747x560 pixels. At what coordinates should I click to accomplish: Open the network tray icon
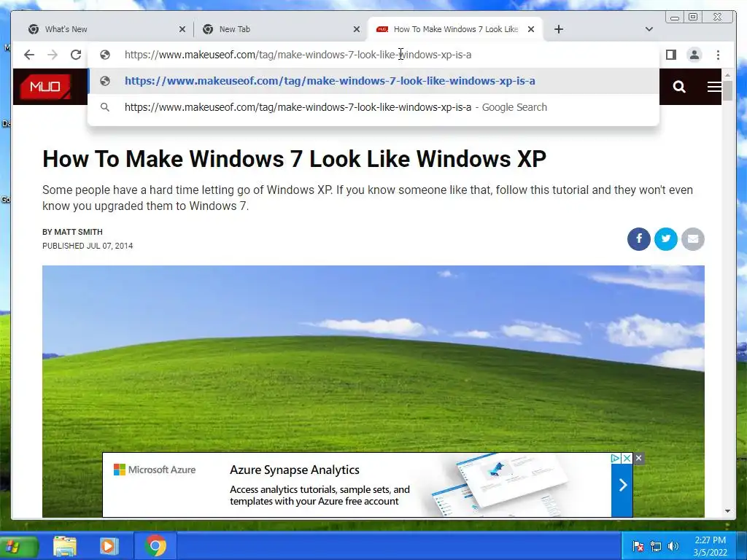(x=656, y=546)
